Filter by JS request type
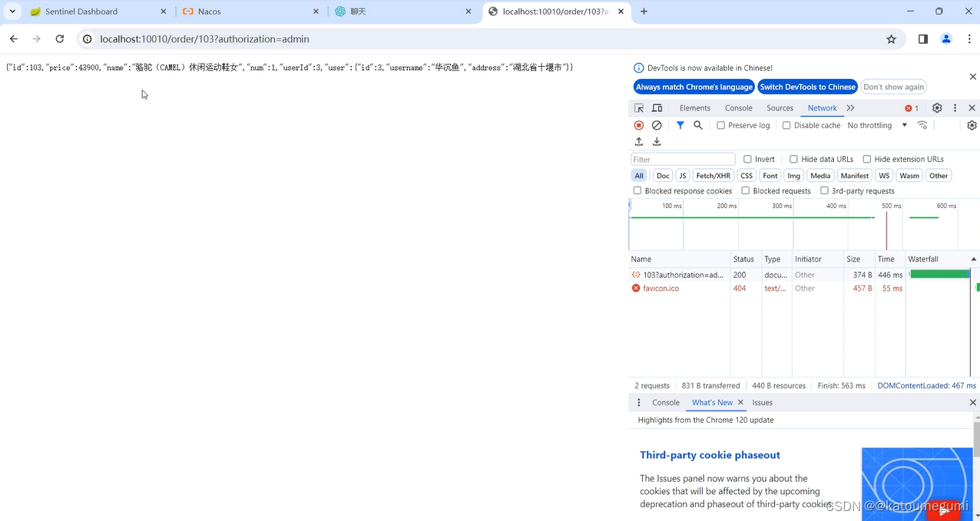Viewport: 980px width, 521px height. pos(683,176)
